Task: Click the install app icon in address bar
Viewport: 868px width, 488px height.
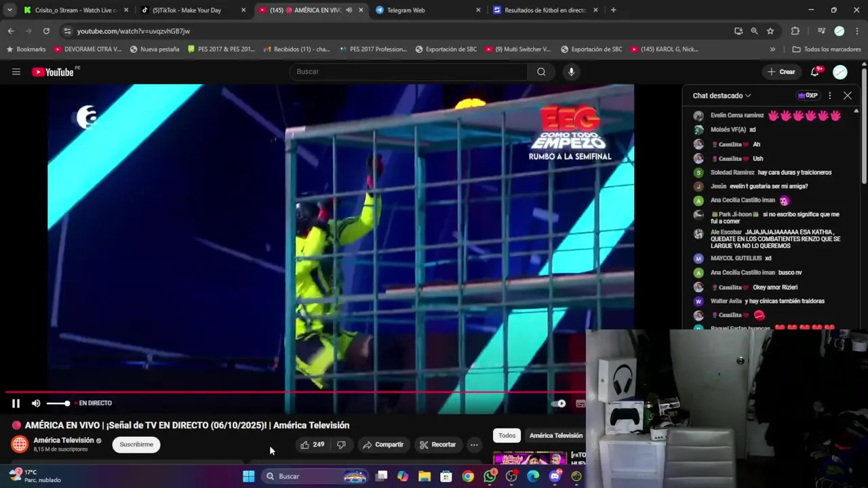Action: coord(738,31)
